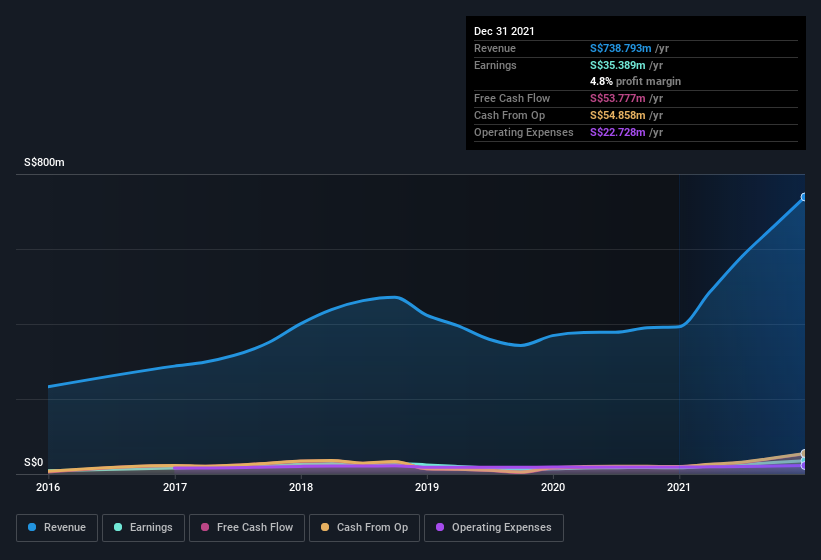Click the Free Cash Flow label in tooltip
The width and height of the screenshot is (821, 560).
(512, 98)
